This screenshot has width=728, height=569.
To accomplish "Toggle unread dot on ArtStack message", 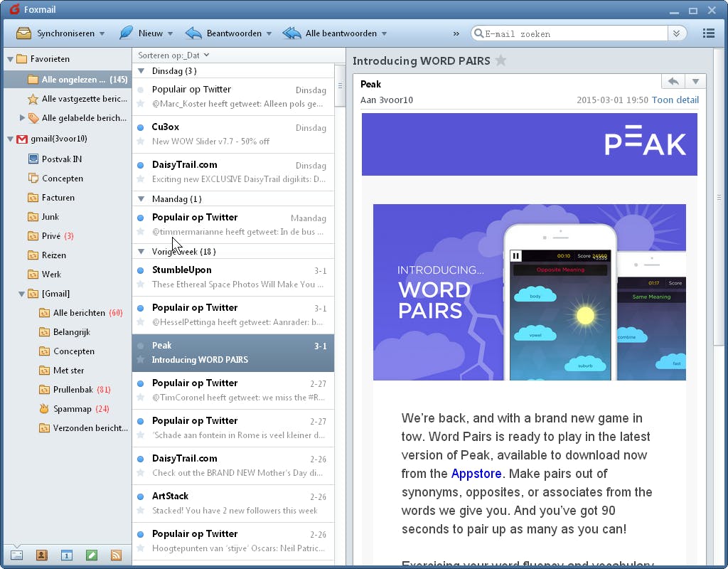I will [141, 496].
